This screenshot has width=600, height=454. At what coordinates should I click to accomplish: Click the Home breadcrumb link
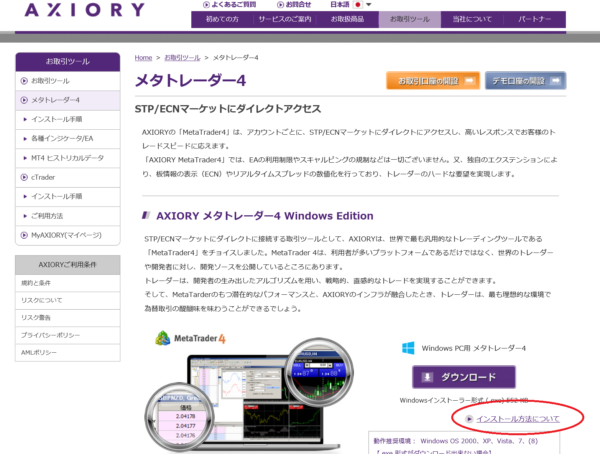[143, 57]
